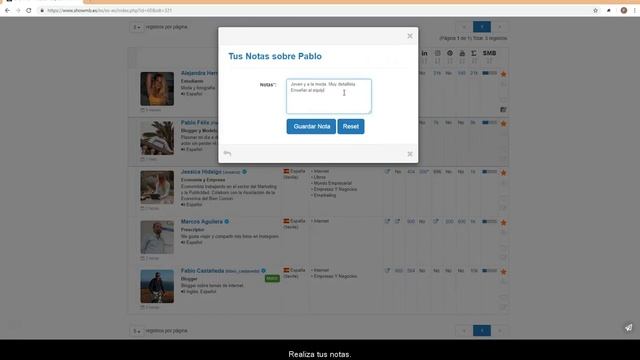Viewport: 640px width, 360px height.
Task: Go to next page in top pagination
Action: pyautogui.click(x=500, y=27)
